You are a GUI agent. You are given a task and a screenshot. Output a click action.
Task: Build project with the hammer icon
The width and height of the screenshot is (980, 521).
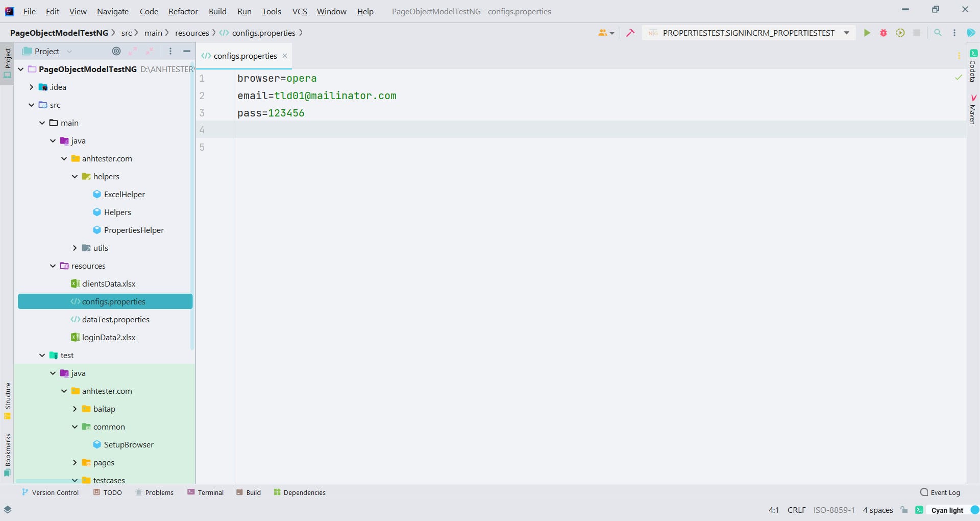[x=630, y=33]
